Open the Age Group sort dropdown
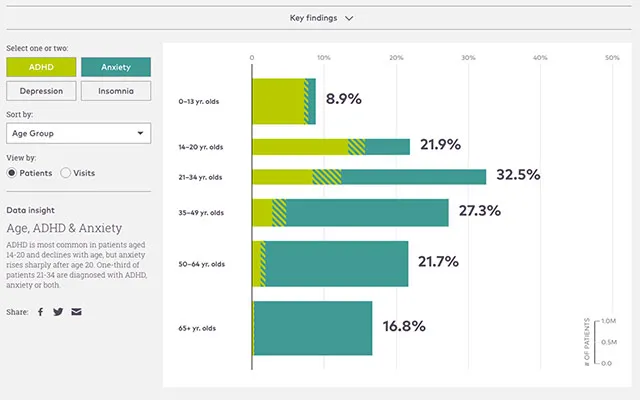Image resolution: width=640 pixels, height=400 pixels. click(78, 133)
